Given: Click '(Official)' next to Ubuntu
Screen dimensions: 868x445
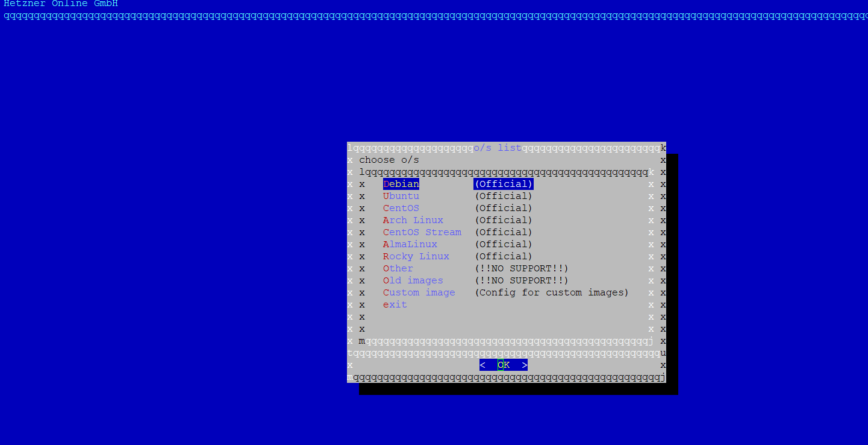Looking at the screenshot, I should (504, 196).
